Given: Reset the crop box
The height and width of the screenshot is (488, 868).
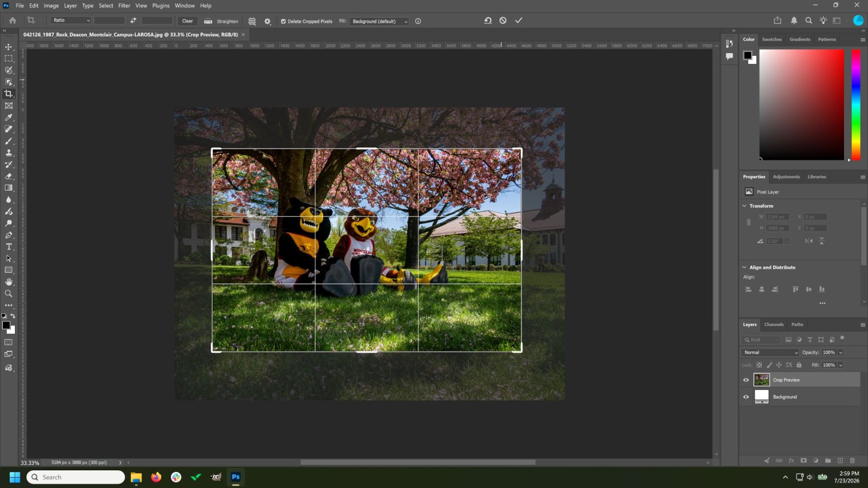Looking at the screenshot, I should [488, 21].
